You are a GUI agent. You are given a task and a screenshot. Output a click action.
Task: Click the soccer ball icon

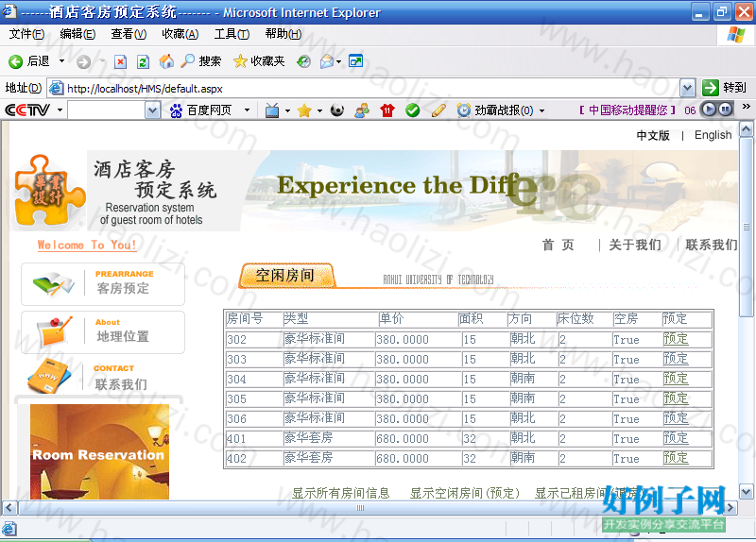coord(337,110)
